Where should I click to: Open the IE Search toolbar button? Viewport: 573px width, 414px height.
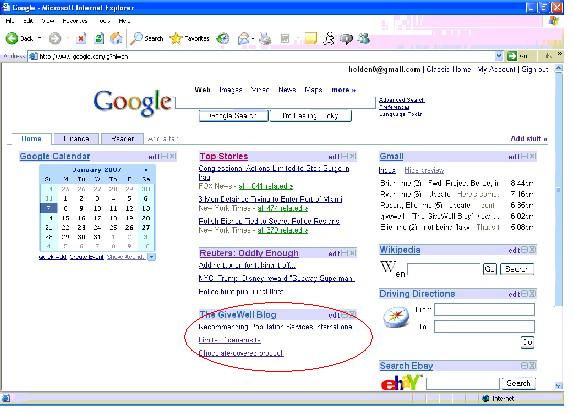pos(147,38)
